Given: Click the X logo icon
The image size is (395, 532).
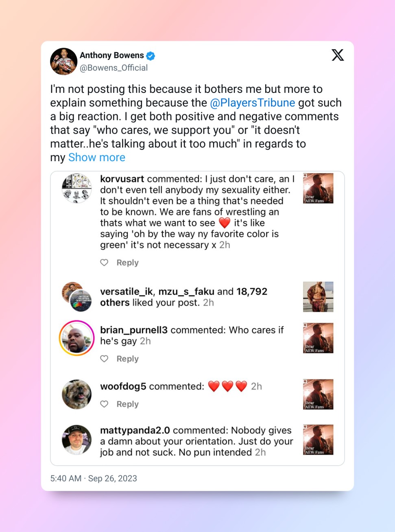Looking at the screenshot, I should (x=338, y=55).
